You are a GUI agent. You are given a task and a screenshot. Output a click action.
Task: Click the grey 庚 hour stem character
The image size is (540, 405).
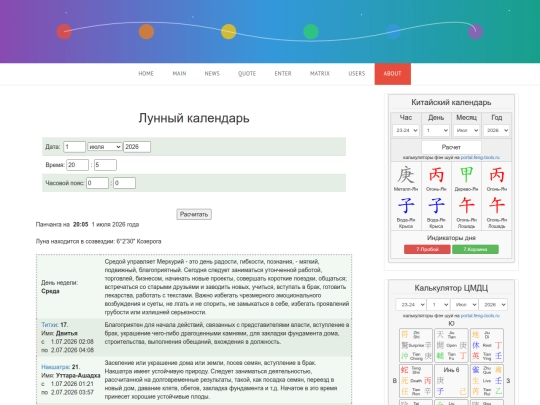tap(406, 175)
